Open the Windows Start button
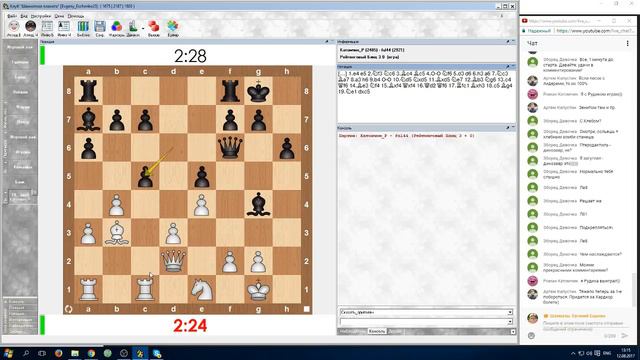This screenshot has height=360, width=640. [8, 353]
